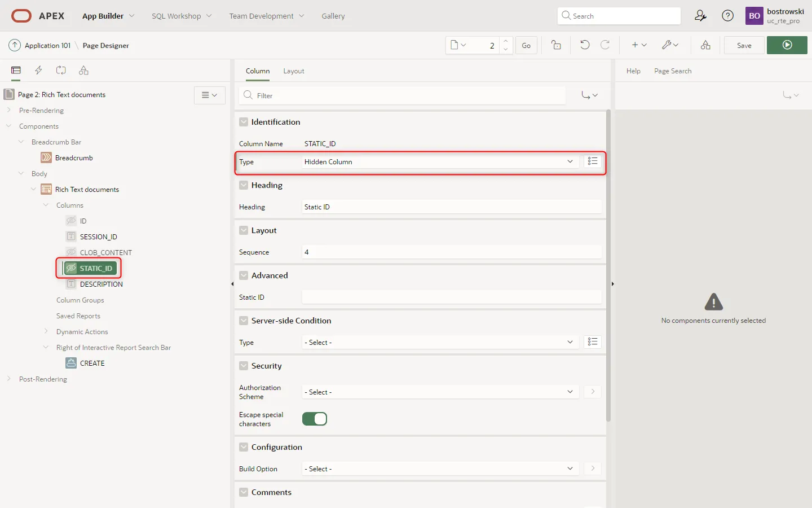Click the page lock icon
The height and width of the screenshot is (508, 812).
click(556, 45)
